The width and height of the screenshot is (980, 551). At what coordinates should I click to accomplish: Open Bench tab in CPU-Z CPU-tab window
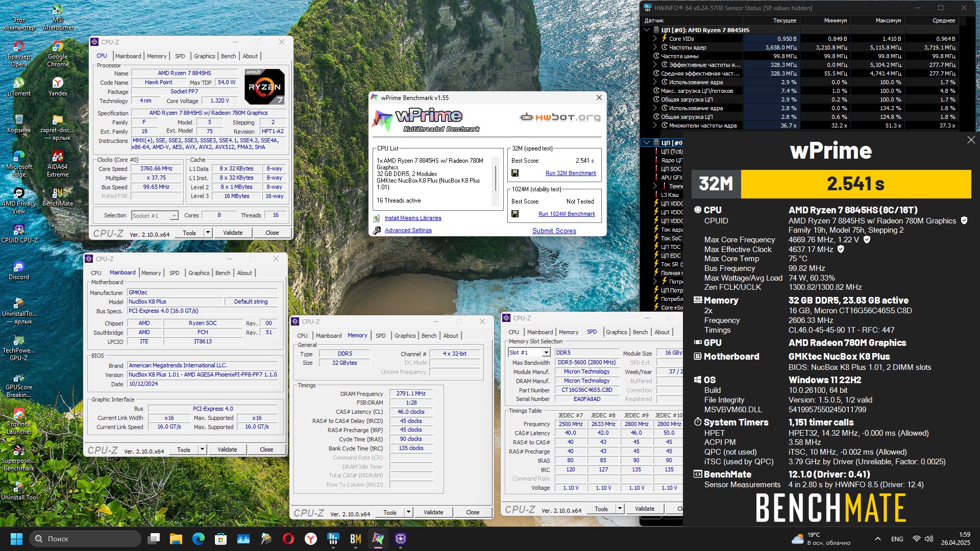228,56
